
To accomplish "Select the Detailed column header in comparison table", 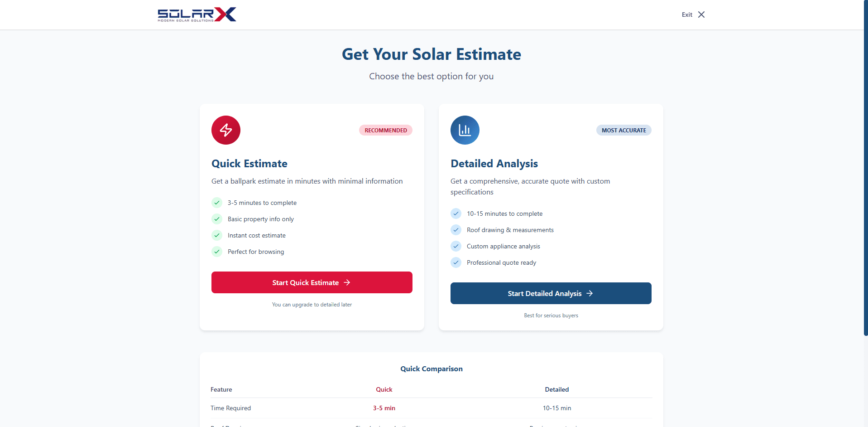I will (x=556, y=389).
